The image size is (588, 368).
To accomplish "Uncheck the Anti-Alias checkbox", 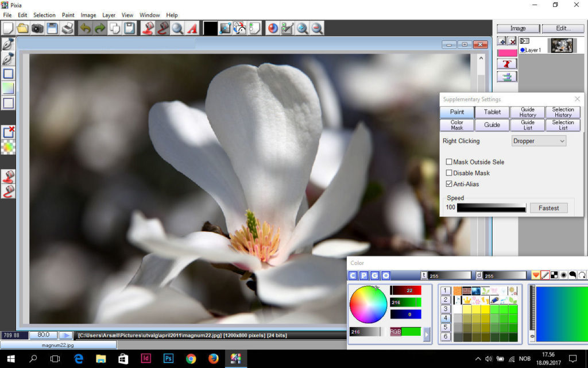I will tap(449, 184).
